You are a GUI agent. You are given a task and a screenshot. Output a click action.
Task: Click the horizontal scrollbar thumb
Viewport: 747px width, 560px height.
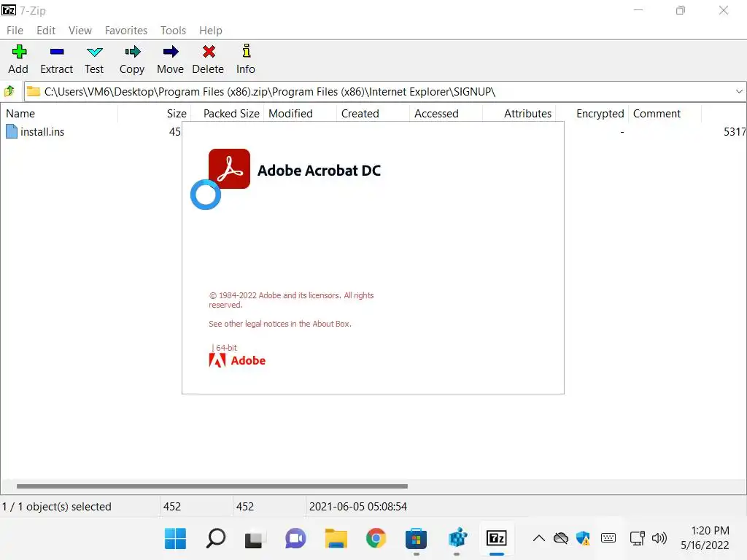coord(212,486)
